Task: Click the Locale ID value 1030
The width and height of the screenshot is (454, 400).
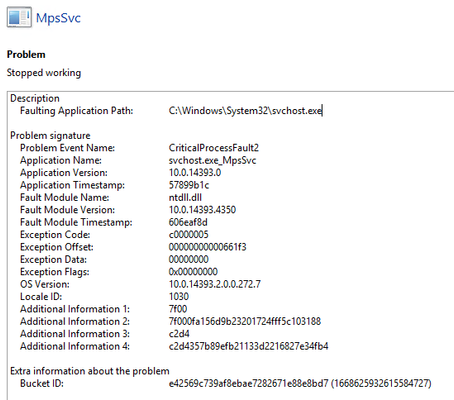Action: [x=179, y=296]
